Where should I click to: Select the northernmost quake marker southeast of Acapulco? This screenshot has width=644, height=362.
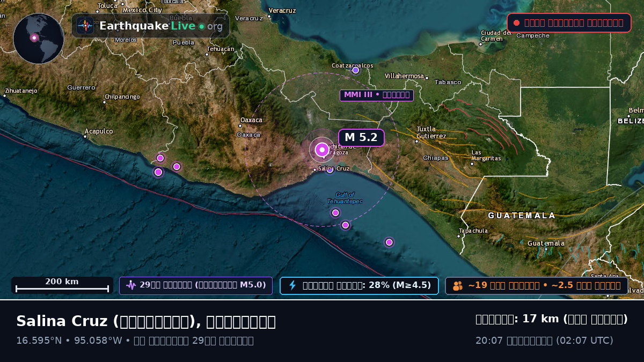pos(160,158)
